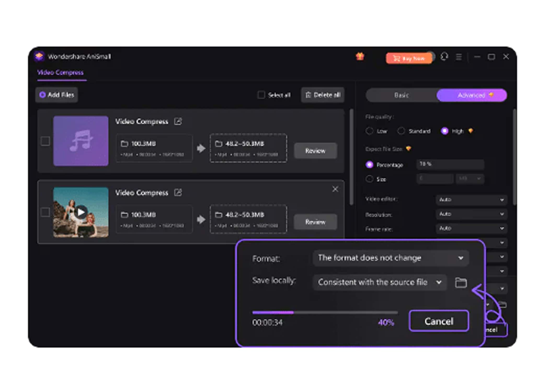The height and width of the screenshot is (392, 549).
Task: Open the save location folder icon
Action: [461, 283]
